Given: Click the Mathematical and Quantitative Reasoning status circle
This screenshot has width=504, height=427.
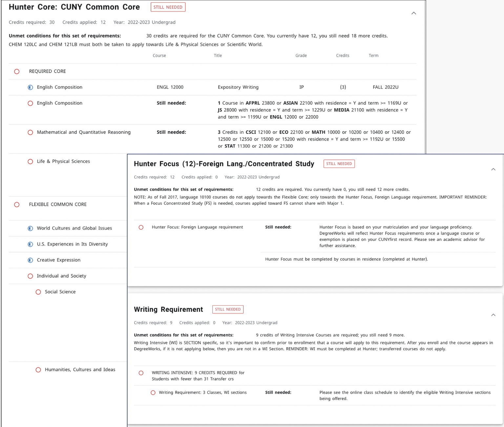Looking at the screenshot, I should [30, 132].
